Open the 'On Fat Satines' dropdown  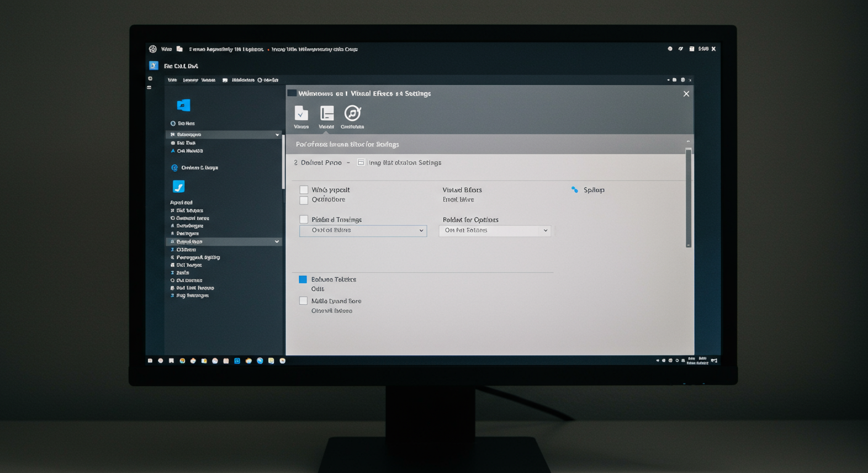pos(495,230)
